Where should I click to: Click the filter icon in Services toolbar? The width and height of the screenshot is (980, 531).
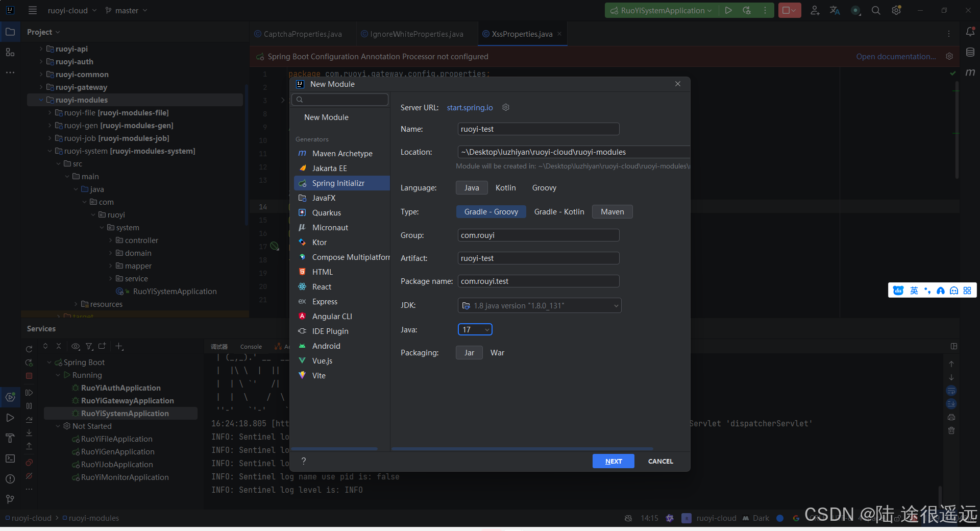coord(89,346)
